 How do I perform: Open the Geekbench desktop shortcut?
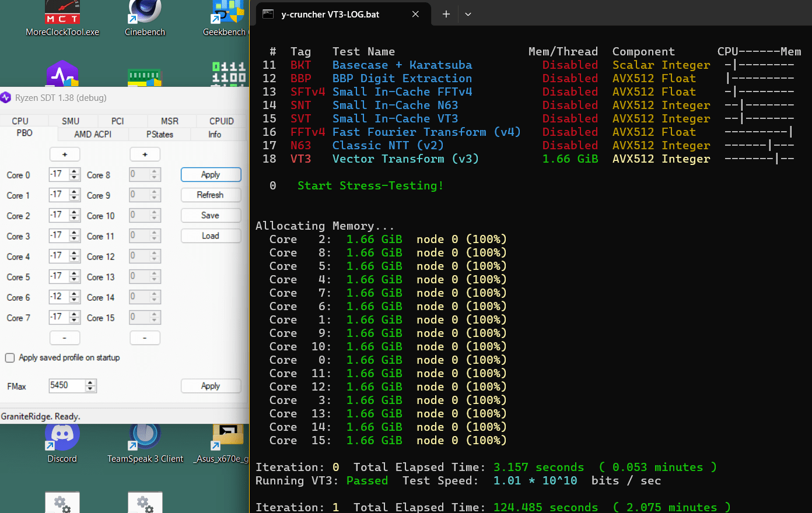tap(226, 19)
